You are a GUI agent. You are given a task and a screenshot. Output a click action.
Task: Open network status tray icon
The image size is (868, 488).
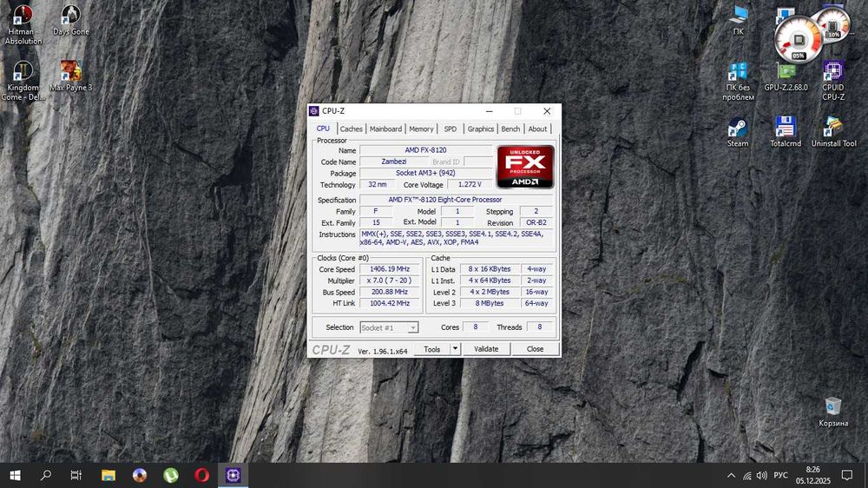[x=746, y=476]
